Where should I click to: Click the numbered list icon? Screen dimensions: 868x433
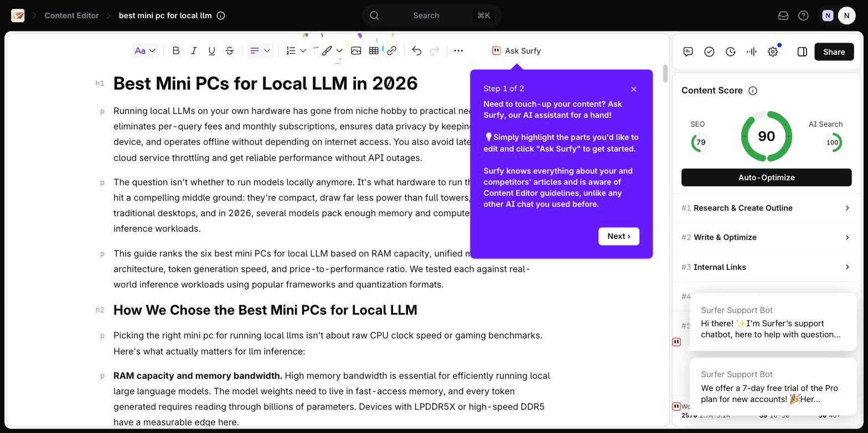click(291, 50)
